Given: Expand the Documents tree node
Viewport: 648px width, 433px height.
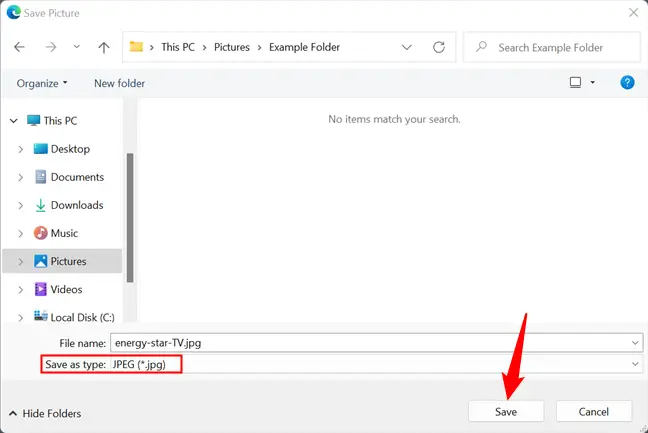Looking at the screenshot, I should [21, 177].
